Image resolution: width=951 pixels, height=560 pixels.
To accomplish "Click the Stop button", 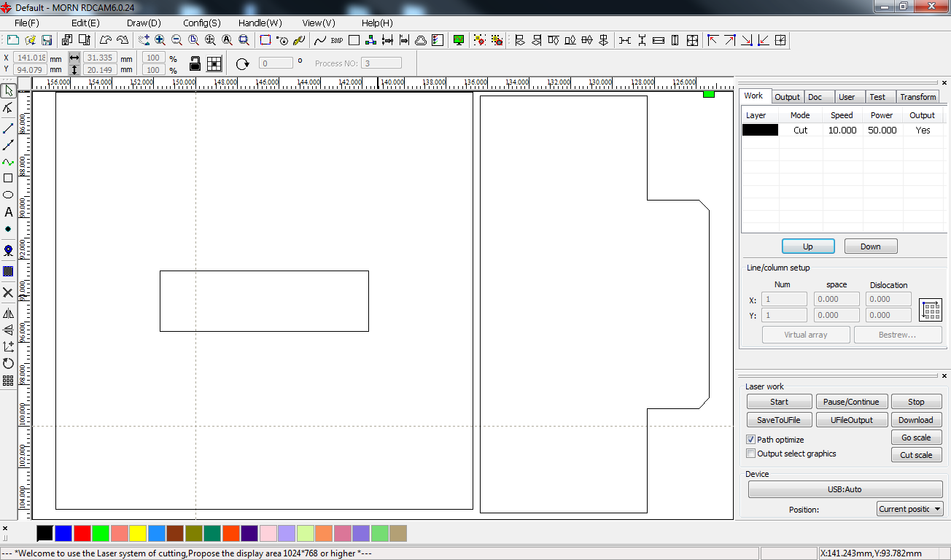I will pos(916,402).
